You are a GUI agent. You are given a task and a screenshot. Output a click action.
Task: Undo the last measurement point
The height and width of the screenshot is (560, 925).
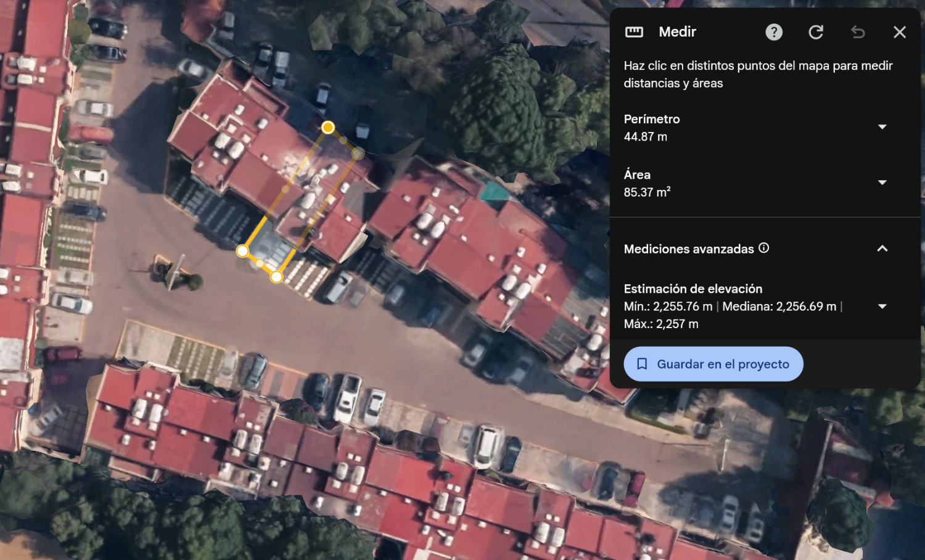[x=858, y=32]
